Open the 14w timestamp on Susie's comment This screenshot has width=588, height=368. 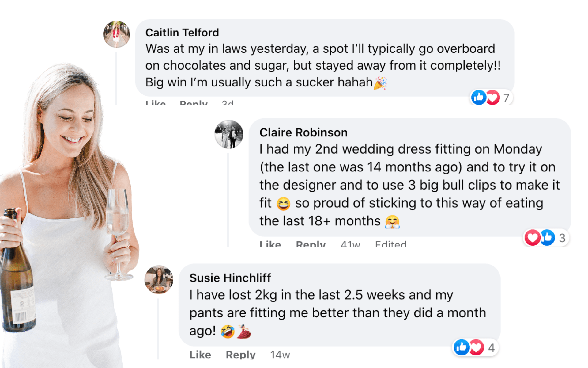[x=280, y=355]
